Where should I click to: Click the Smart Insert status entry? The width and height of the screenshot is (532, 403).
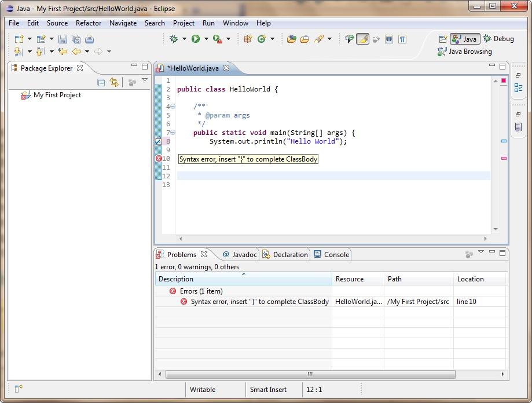click(268, 390)
